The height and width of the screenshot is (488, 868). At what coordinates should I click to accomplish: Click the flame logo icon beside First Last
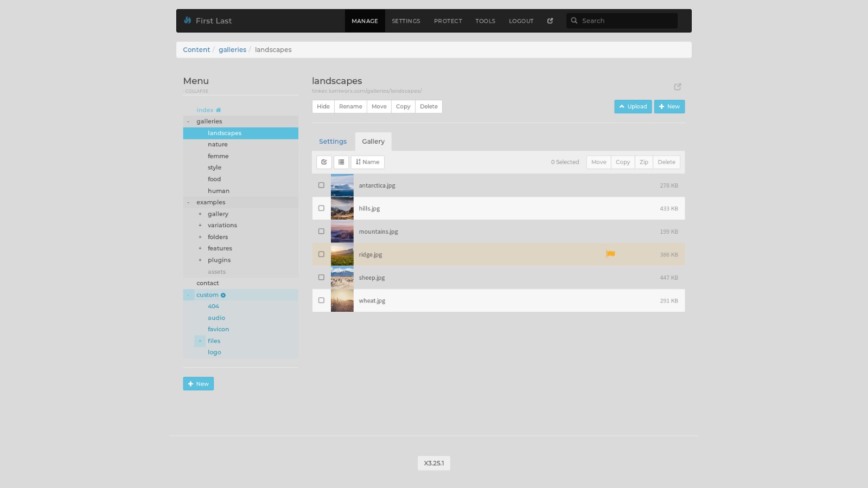coord(187,21)
